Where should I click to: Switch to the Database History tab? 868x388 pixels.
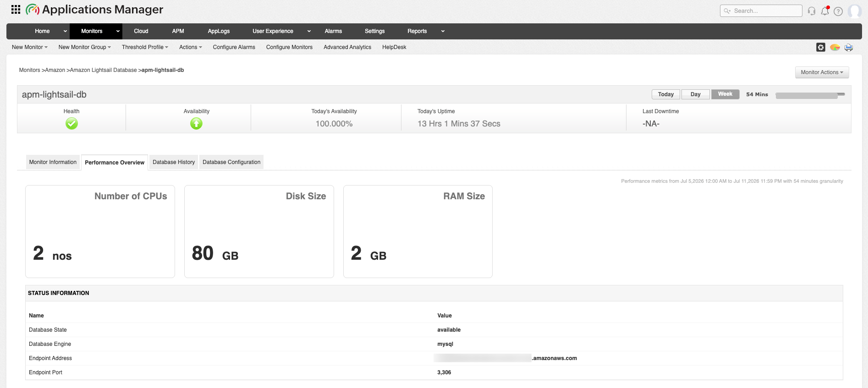(174, 162)
